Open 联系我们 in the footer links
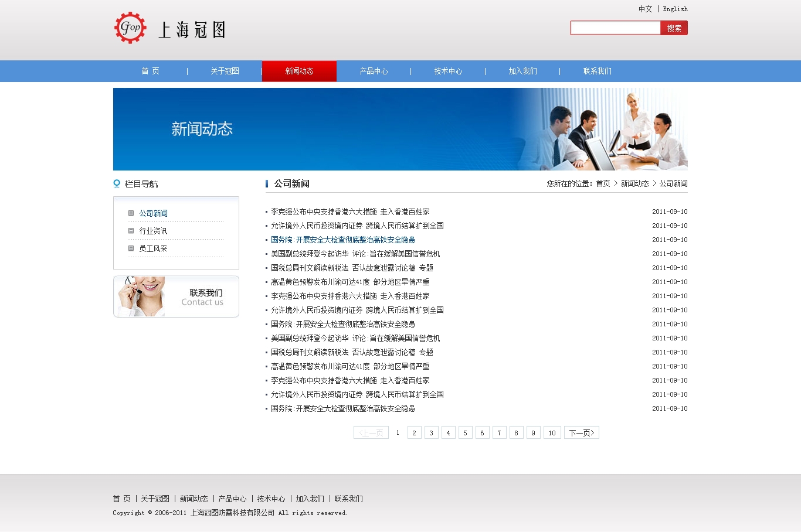The height and width of the screenshot is (532, 801). tap(348, 499)
